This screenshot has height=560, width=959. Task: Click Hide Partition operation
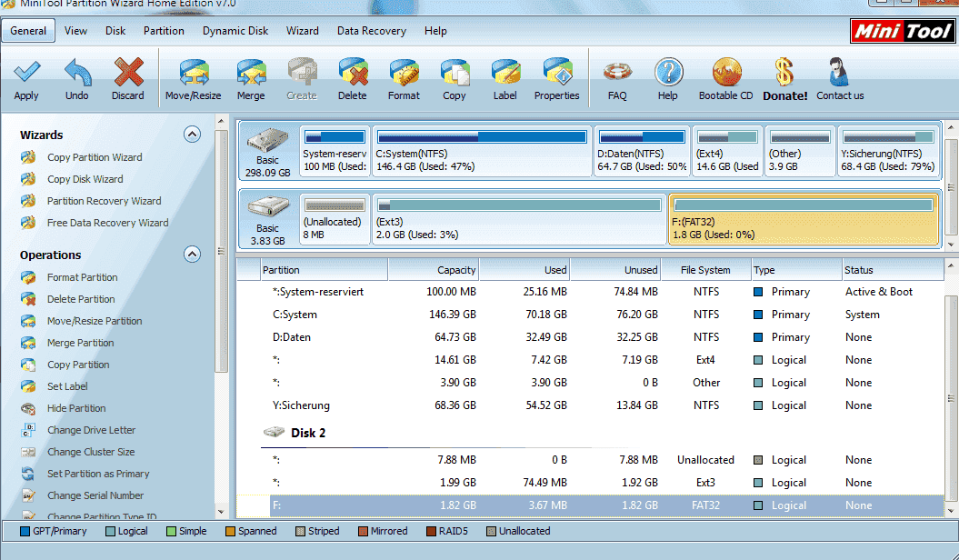click(75, 408)
